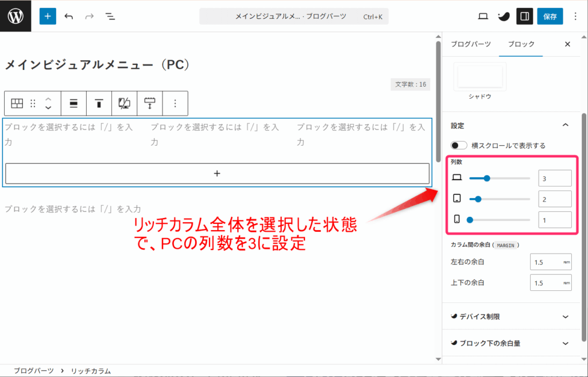Expand the デバイス制限 panel
Viewport: 588px width, 377px height.
565,317
